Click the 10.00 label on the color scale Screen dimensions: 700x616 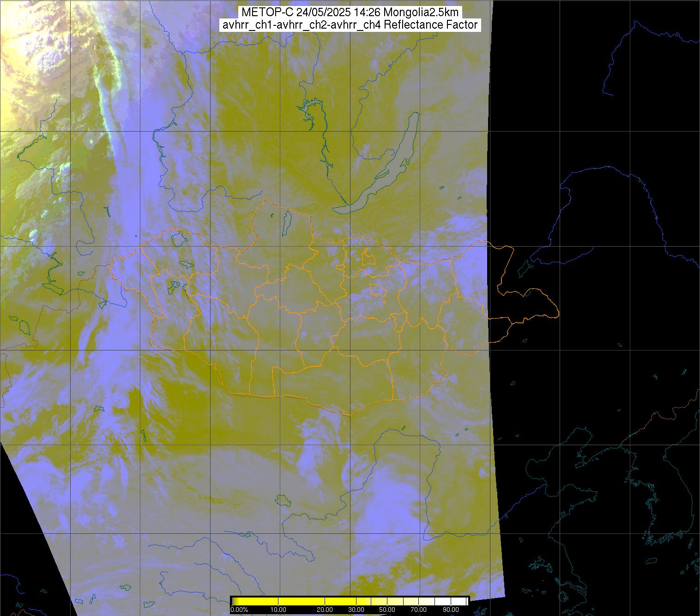click(x=278, y=610)
